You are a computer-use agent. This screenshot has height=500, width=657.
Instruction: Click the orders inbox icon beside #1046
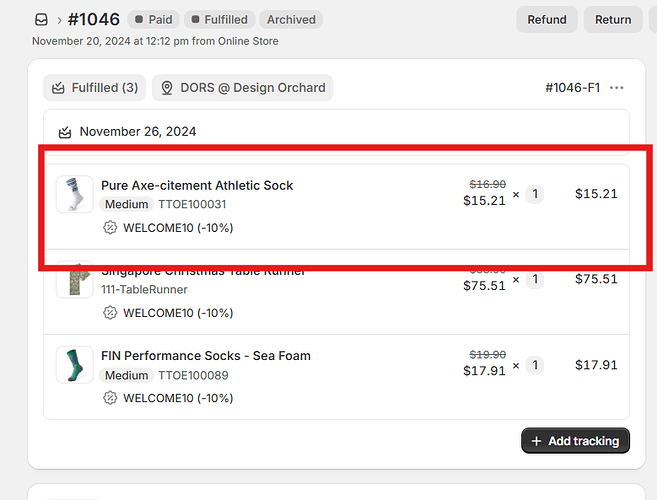pyautogui.click(x=41, y=20)
